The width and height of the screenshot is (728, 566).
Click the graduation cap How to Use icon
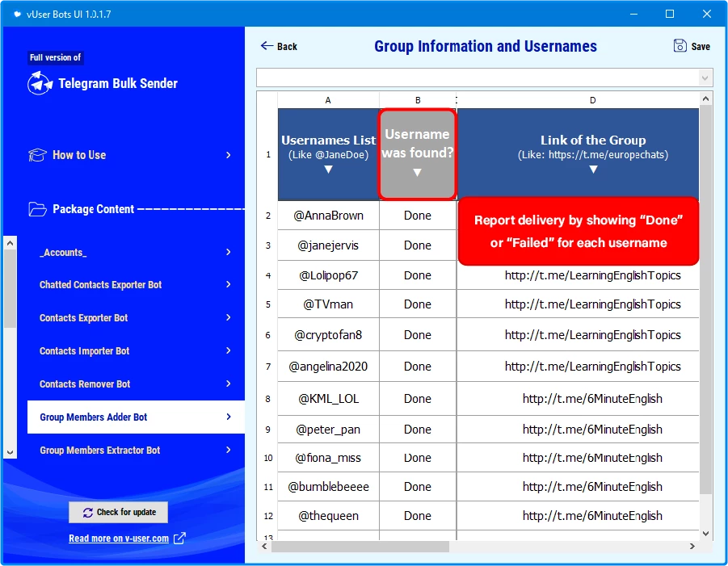37,155
